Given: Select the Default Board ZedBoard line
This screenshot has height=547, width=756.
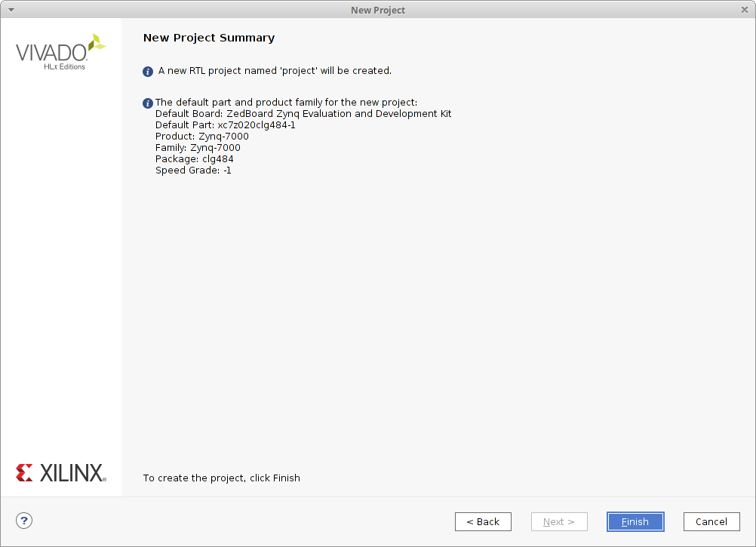Looking at the screenshot, I should [x=303, y=114].
